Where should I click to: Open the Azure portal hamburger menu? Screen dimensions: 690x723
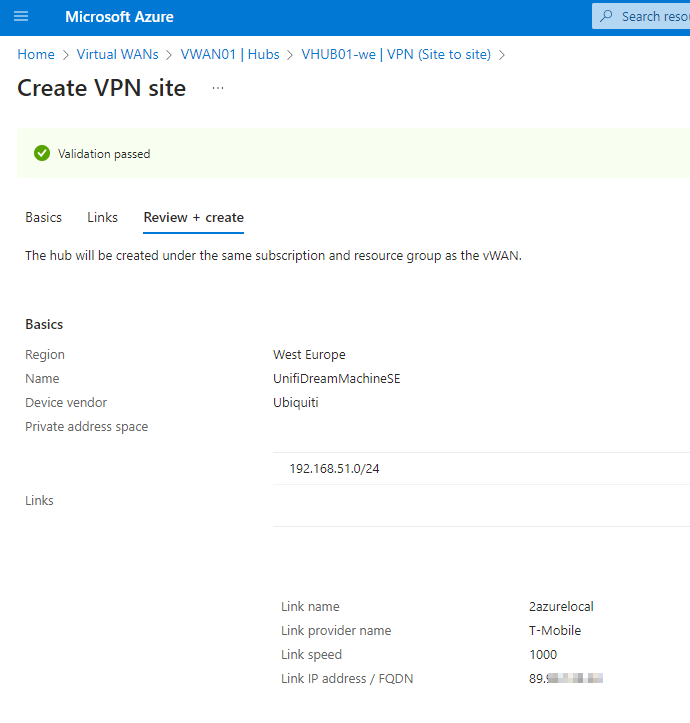pos(21,17)
